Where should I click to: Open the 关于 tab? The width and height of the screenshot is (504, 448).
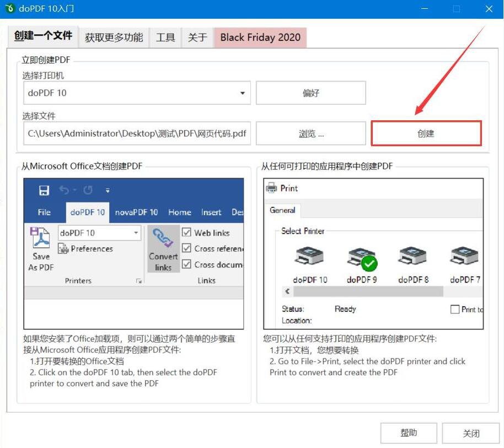click(197, 38)
